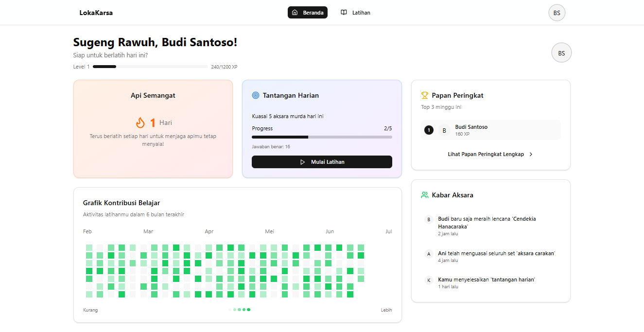Image resolution: width=644 pixels, height=332 pixels.
Task: Click the book icon in Latihan tab
Action: (344, 13)
